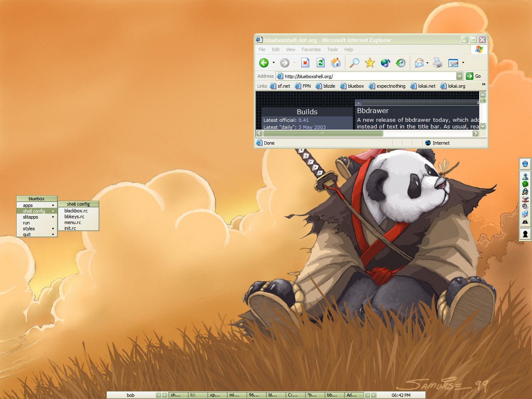Open the Favorites menu

[x=311, y=49]
